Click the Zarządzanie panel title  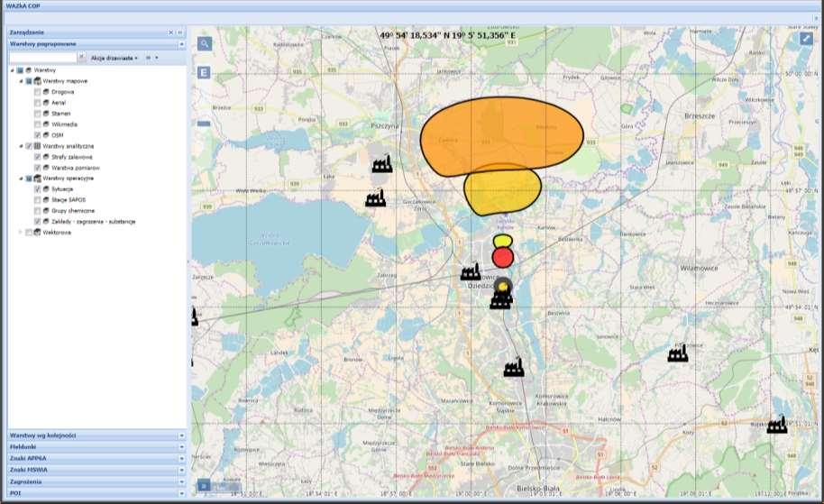pos(27,32)
